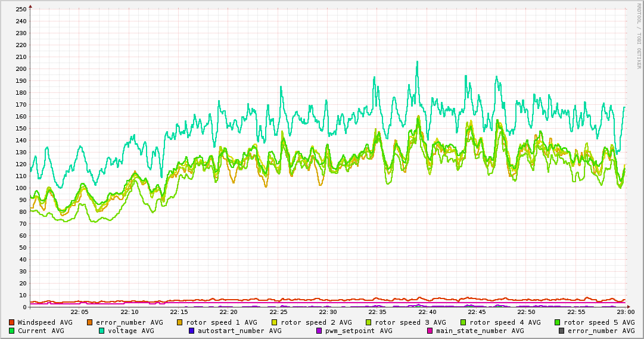Select the rotor speed 1 AVG label

(x=222, y=322)
